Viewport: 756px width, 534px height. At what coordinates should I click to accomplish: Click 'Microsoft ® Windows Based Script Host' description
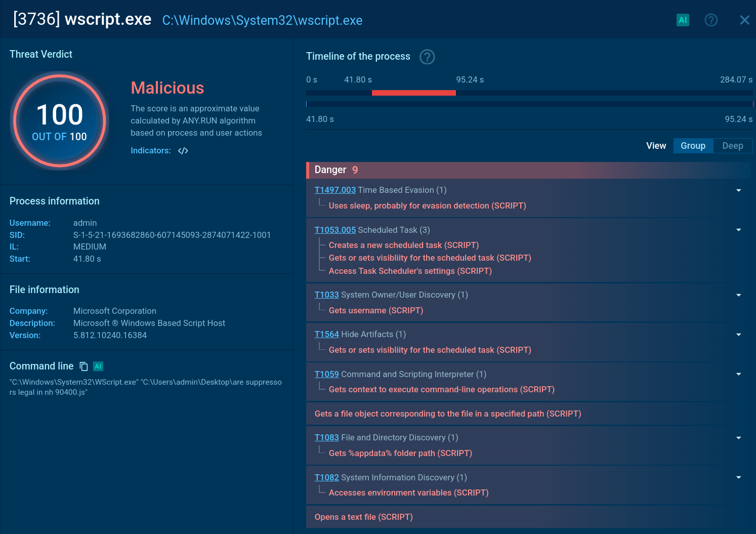149,323
